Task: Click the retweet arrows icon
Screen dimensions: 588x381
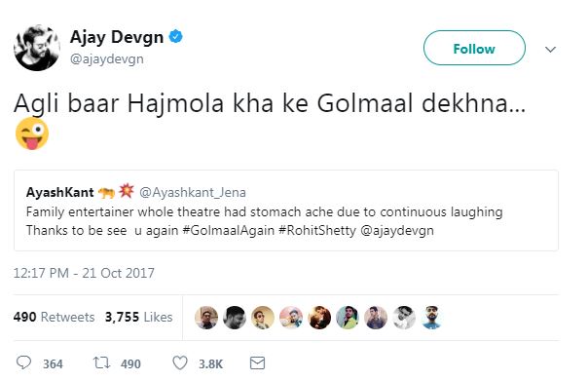Action: click(x=101, y=362)
